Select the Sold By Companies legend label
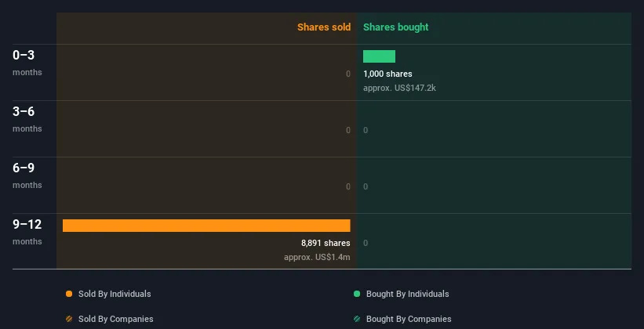 tap(116, 319)
